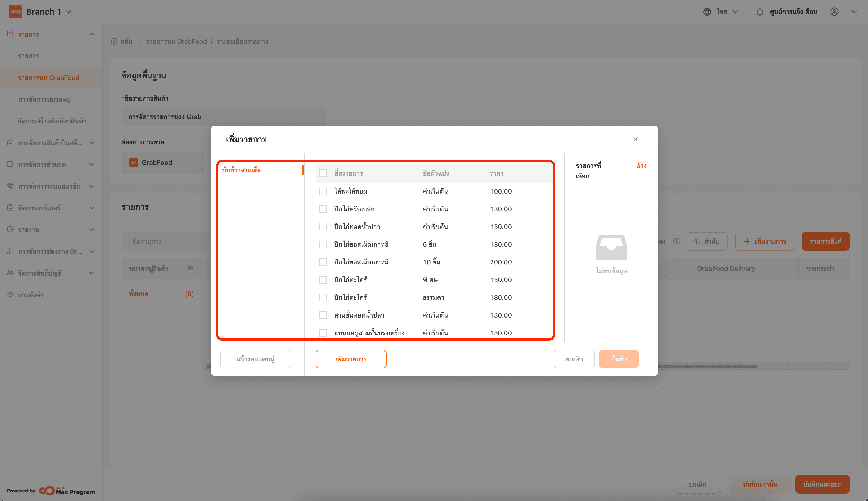Click the orange-outlined เพิ่มรายการ button in dialog
Viewport: 868px width, 501px height.
351,359
